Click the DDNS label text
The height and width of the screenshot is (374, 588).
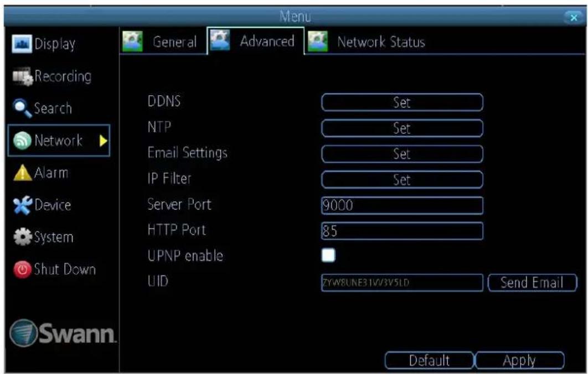tap(164, 101)
